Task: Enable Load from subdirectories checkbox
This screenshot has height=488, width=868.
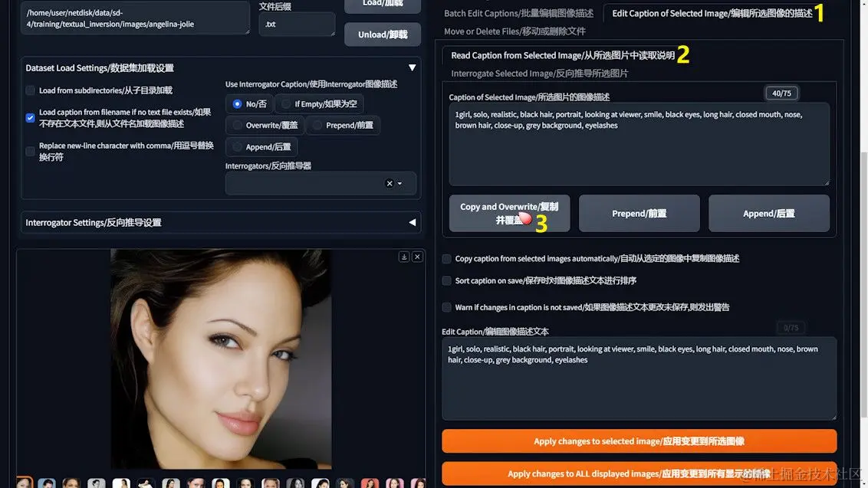Action: 31,90
